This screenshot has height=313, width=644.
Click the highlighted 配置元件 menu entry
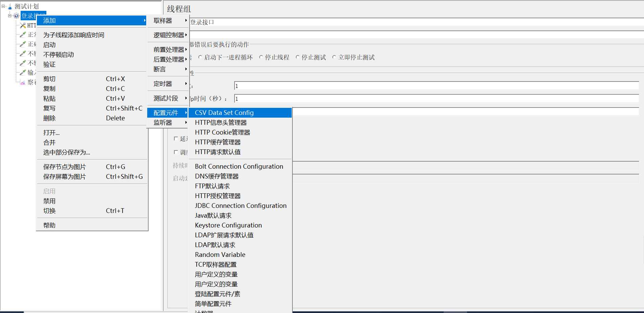168,113
